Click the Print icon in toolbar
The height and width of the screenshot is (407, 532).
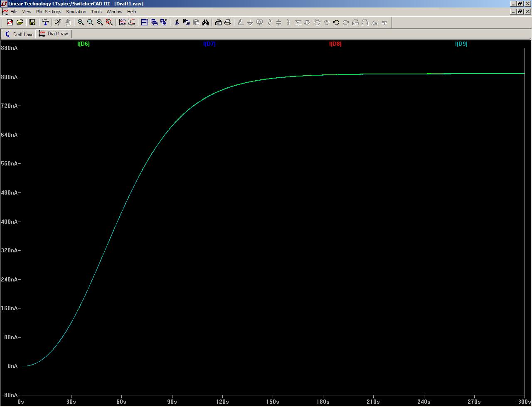[228, 22]
